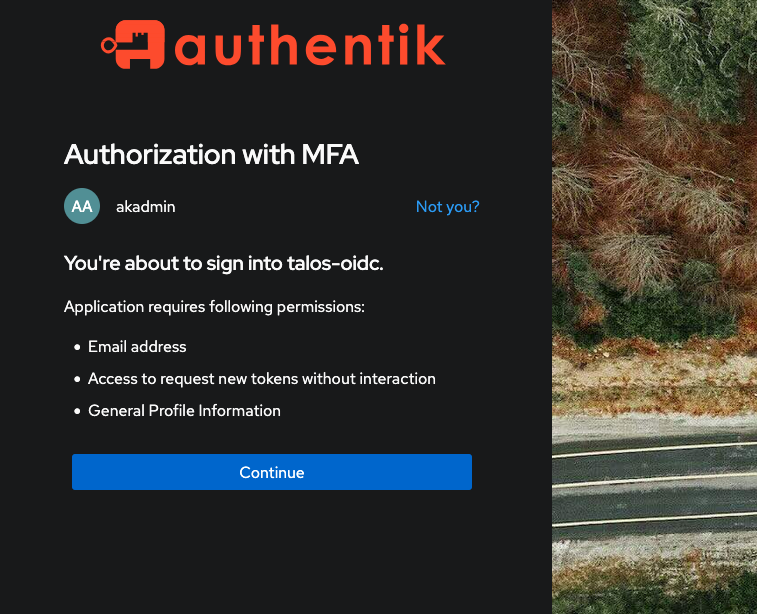Image resolution: width=757 pixels, height=614 pixels.
Task: Select the request new tokens permission item
Action: (x=262, y=379)
